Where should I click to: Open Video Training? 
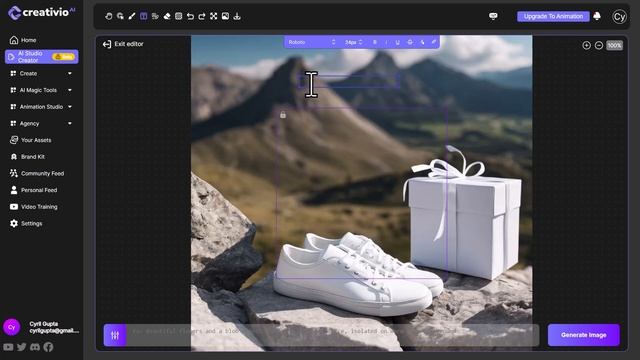tap(33, 207)
